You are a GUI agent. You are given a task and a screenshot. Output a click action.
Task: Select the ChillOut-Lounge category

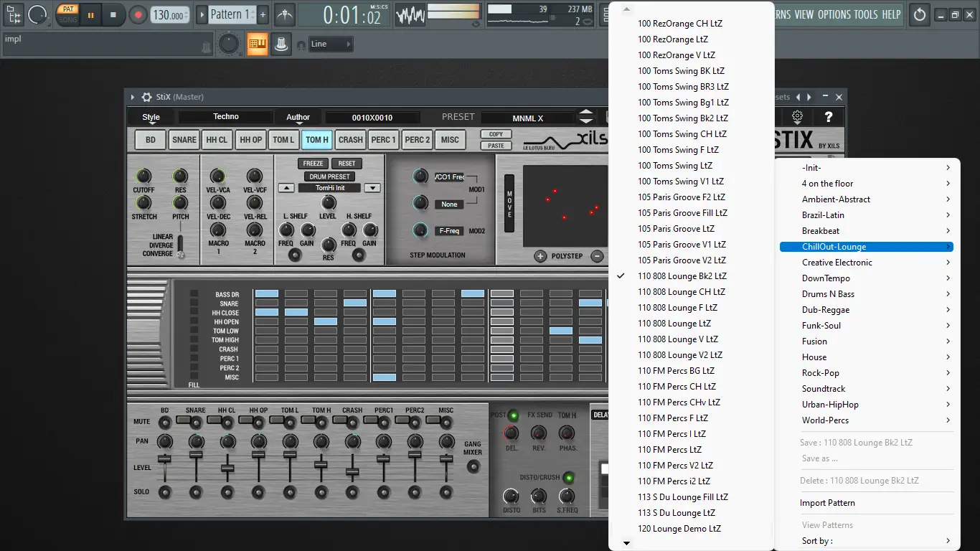[867, 247]
